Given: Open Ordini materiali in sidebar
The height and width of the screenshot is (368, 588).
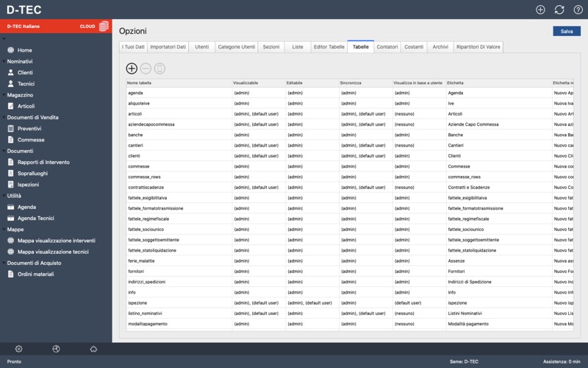Looking at the screenshot, I should point(35,274).
